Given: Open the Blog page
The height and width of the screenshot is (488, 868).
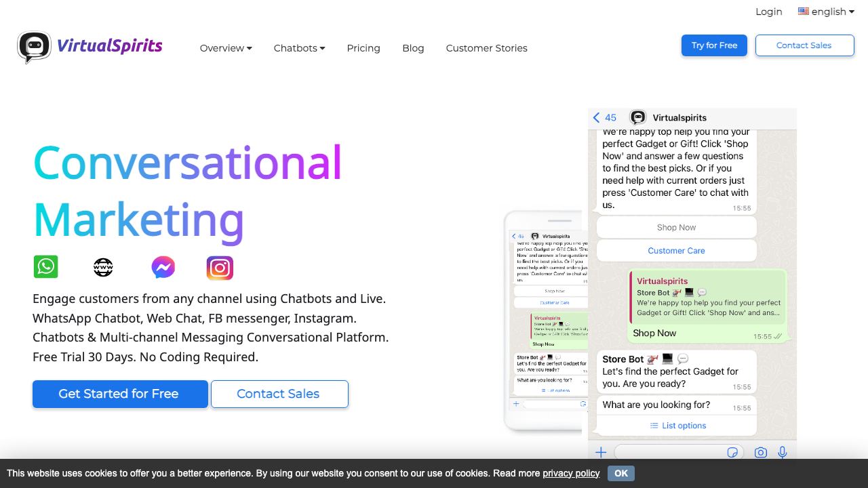Looking at the screenshot, I should 413,48.
